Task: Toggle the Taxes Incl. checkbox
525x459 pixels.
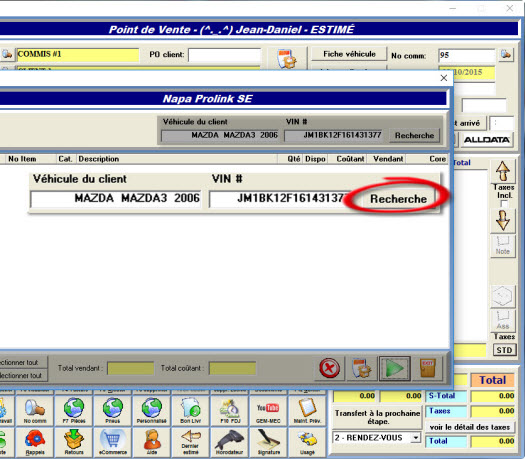Action: 504,204
